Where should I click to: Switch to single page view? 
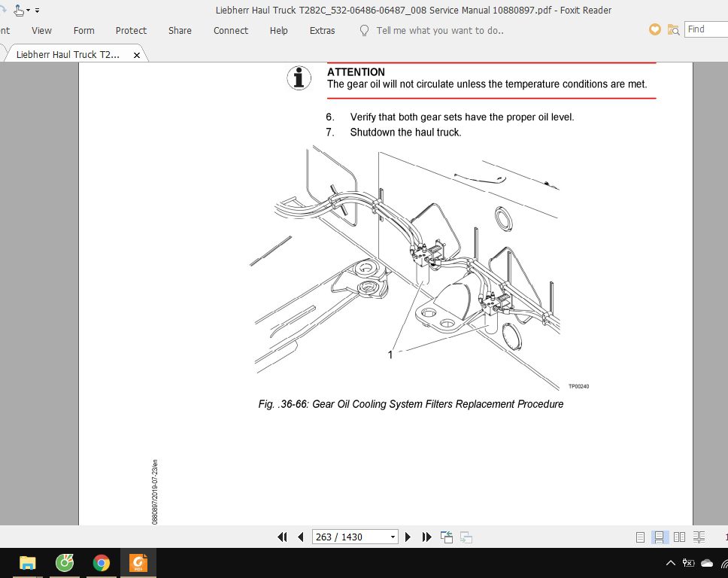[640, 537]
